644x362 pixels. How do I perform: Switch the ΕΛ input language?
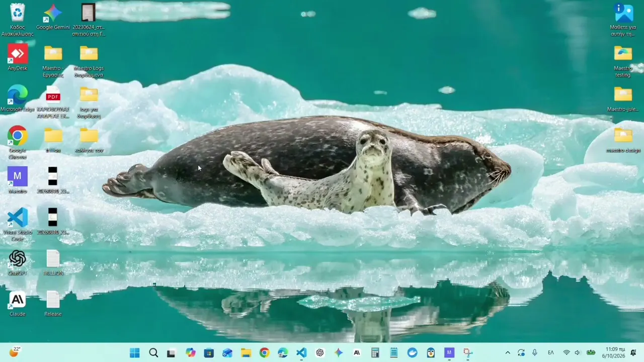pyautogui.click(x=551, y=353)
